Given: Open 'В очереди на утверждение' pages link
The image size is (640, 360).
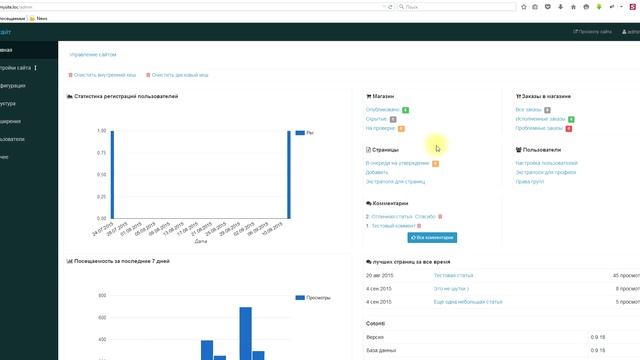Looking at the screenshot, I should (x=398, y=163).
